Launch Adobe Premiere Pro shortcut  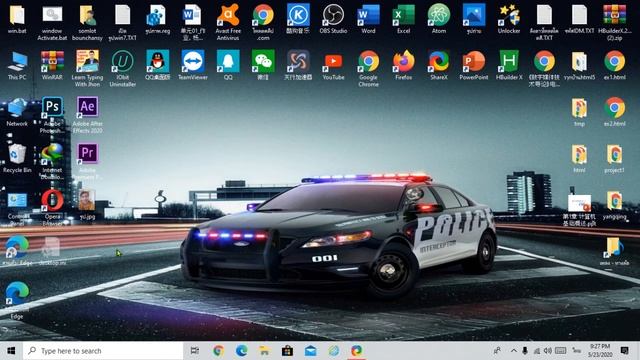point(87,154)
